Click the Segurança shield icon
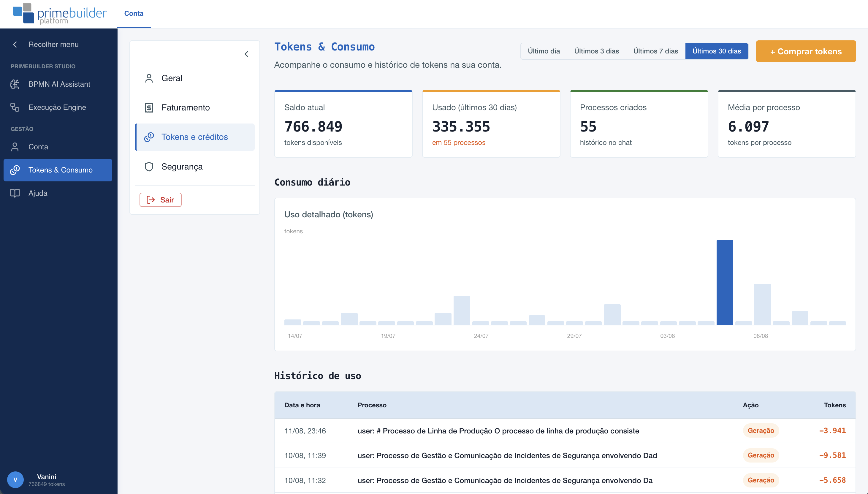This screenshot has width=868, height=494. coord(149,167)
